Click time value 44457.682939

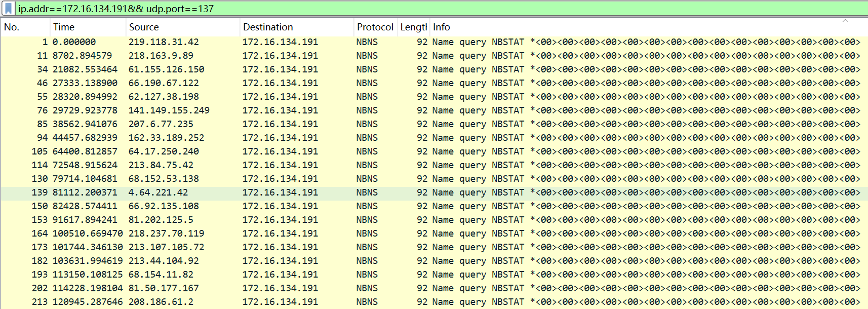85,138
